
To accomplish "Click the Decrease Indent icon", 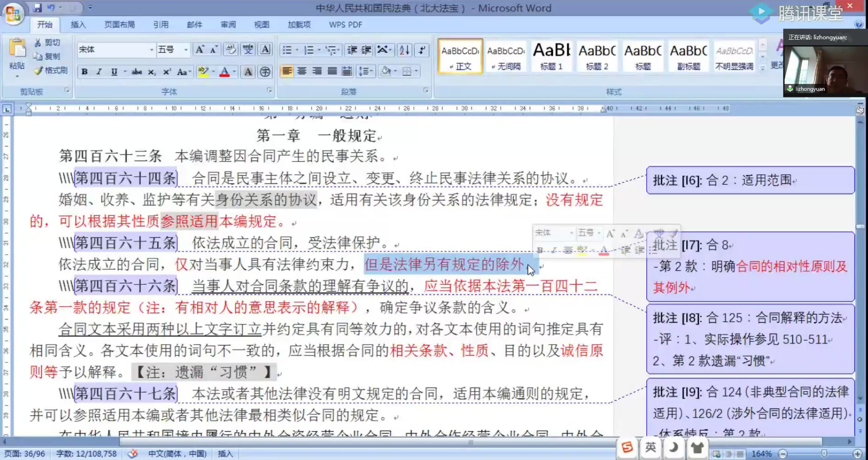I will pos(352,50).
